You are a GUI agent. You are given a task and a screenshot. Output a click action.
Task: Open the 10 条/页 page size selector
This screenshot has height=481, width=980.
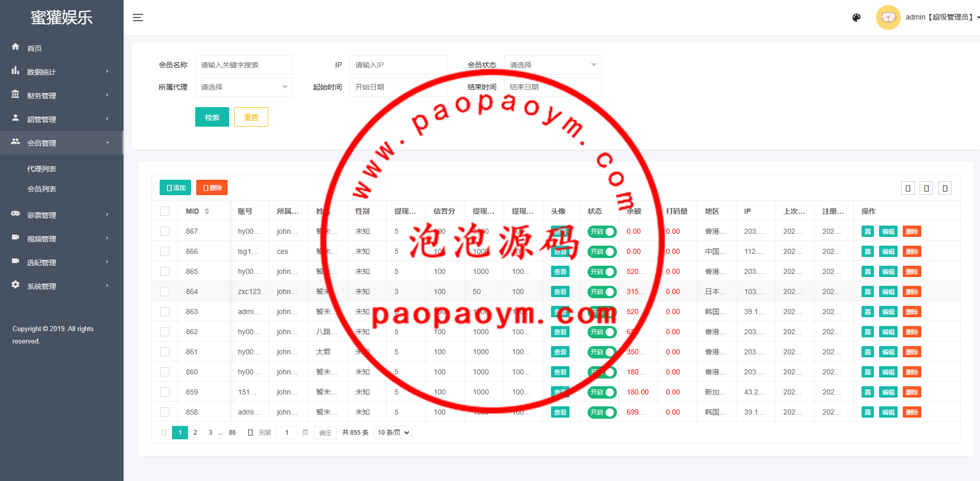point(393,433)
